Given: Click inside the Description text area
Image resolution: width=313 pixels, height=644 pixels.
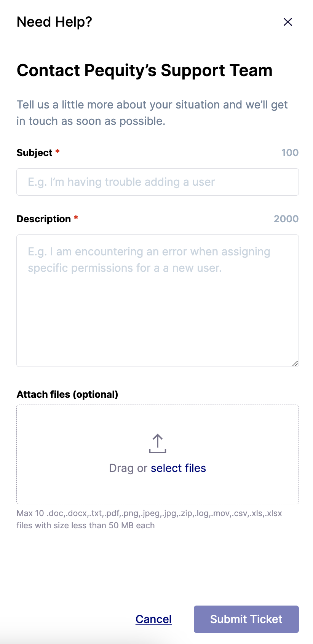Looking at the screenshot, I should 158,301.
